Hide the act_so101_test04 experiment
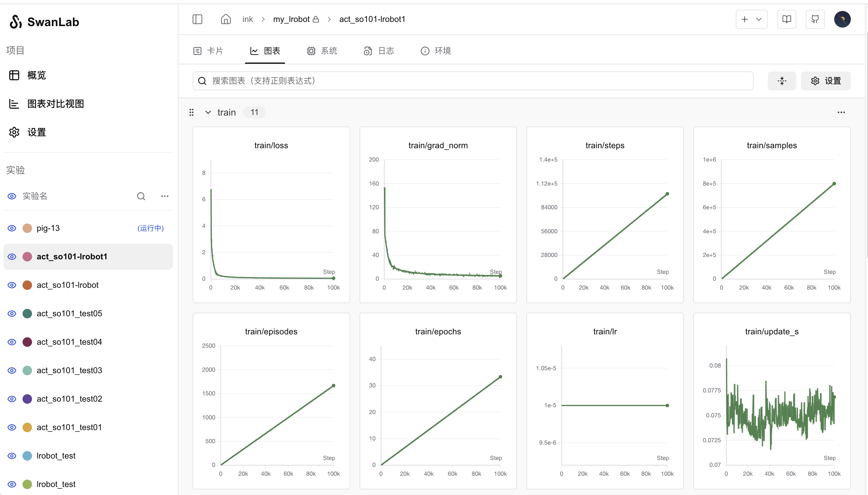The height and width of the screenshot is (495, 868). pos(12,342)
